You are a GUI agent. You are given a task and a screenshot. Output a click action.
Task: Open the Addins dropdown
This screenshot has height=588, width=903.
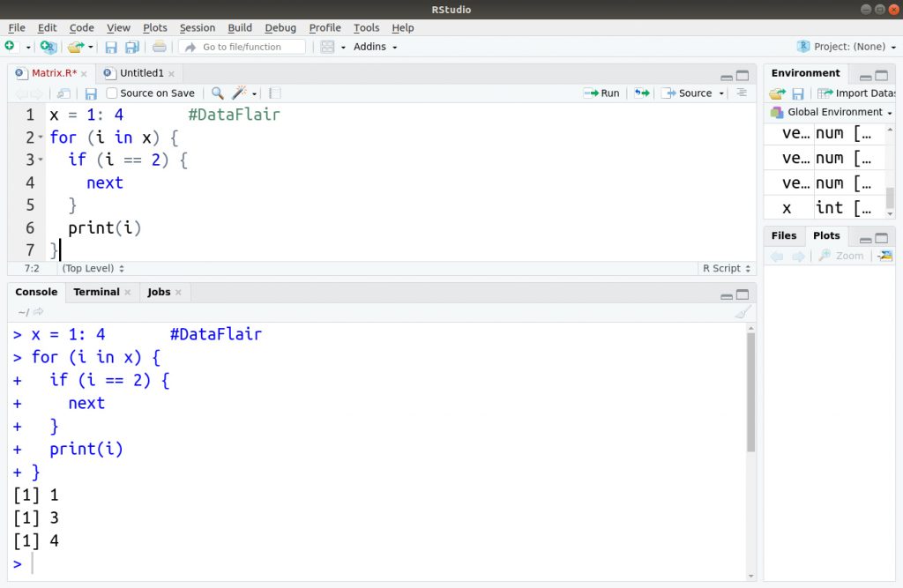[375, 47]
